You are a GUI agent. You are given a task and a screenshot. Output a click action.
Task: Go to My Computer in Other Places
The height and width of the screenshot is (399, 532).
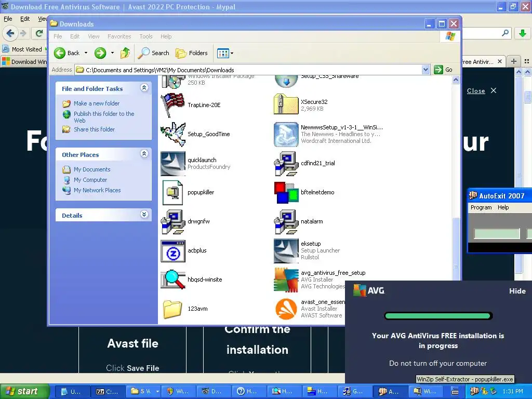(x=90, y=180)
